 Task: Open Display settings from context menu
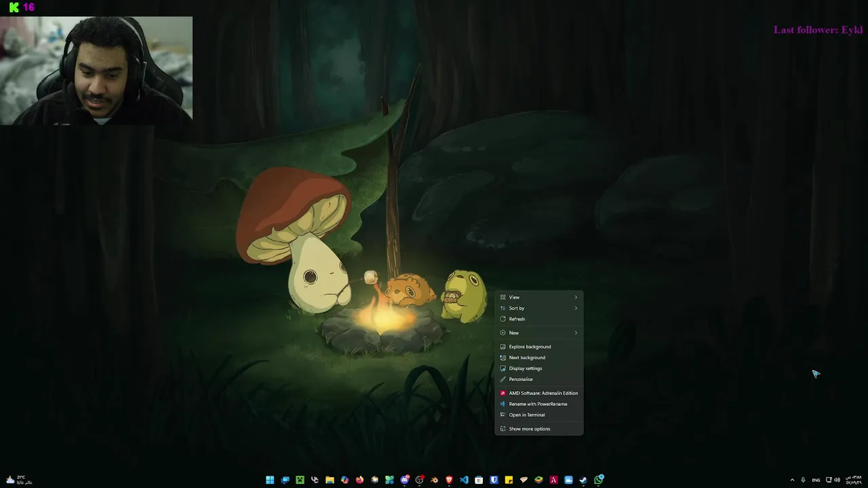(539, 368)
